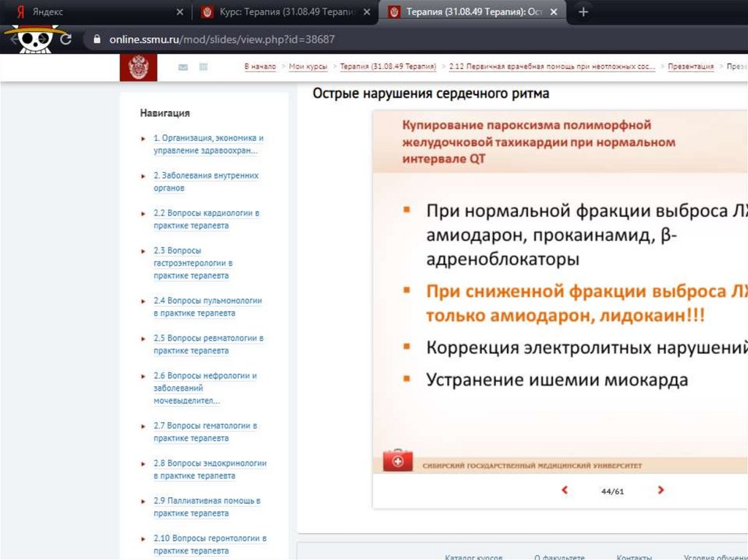Open the university crest logo homepage
Screen dimensions: 748x560
click(x=138, y=67)
